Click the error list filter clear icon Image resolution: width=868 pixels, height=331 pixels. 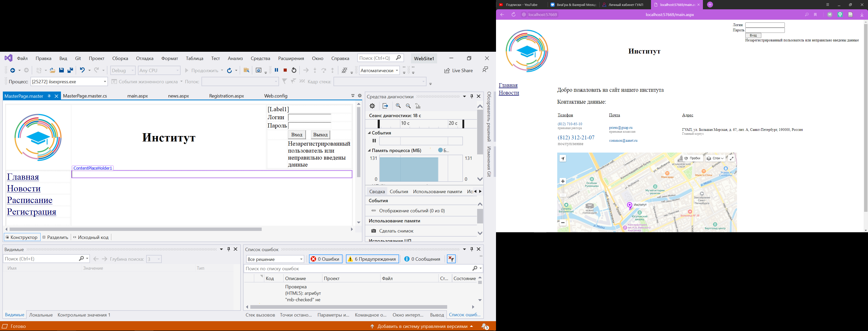coord(451,259)
